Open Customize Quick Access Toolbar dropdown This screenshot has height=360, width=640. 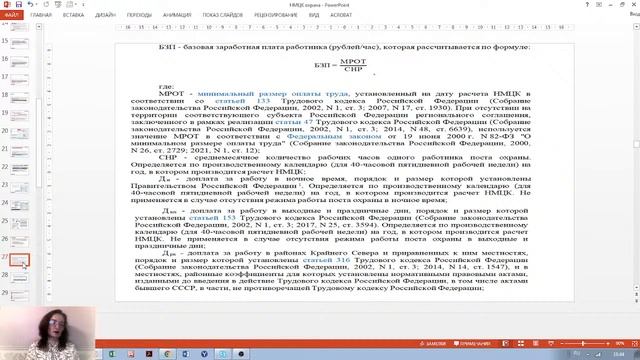[83, 5]
